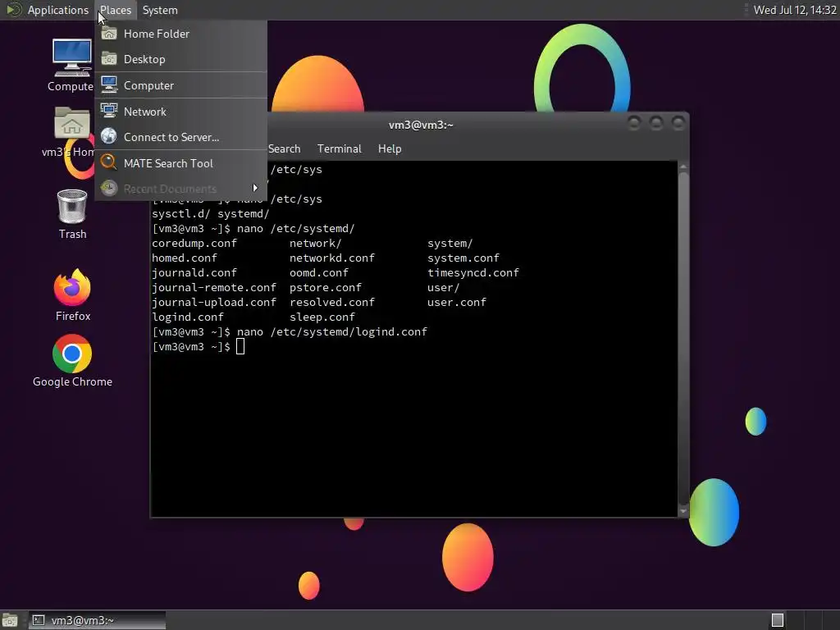Click the terminal scrollbar up arrow
840x630 pixels.
[x=683, y=167]
